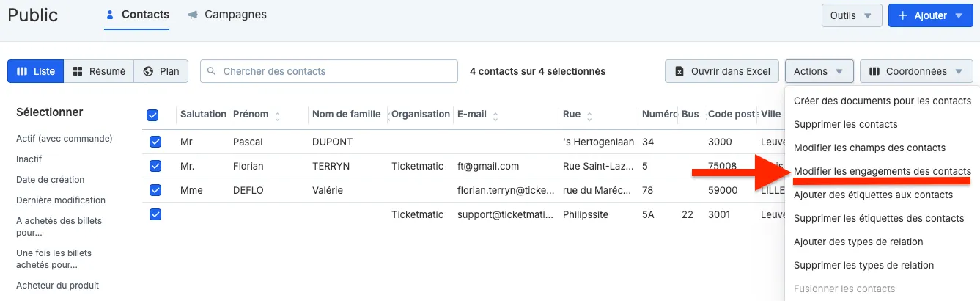This screenshot has width=980, height=301.
Task: Toggle the select-all header checkbox
Action: (x=152, y=115)
